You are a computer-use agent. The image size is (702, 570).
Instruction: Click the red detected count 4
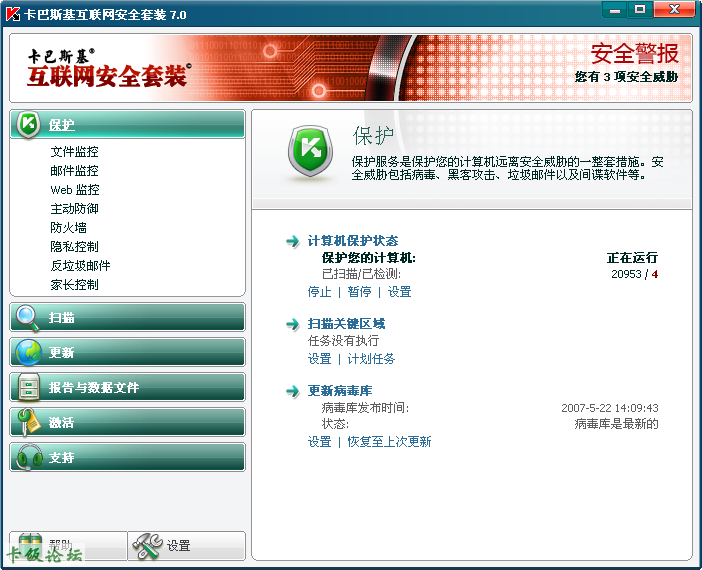click(x=655, y=274)
